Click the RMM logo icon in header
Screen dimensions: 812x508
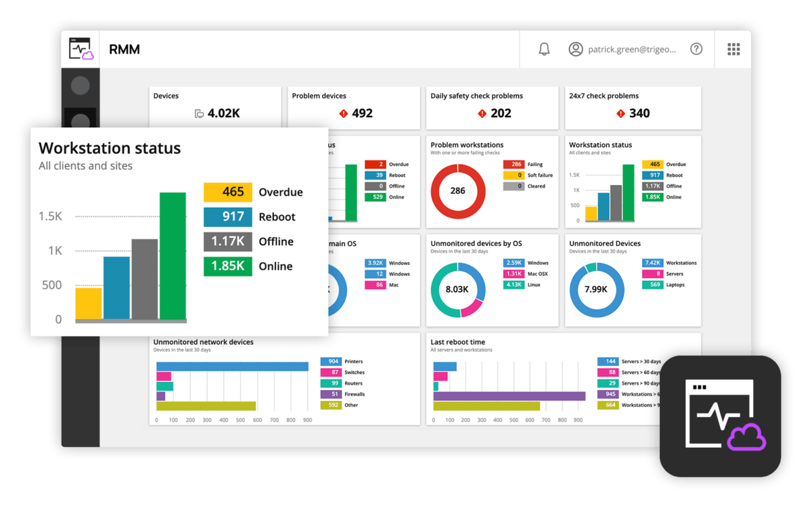point(81,49)
